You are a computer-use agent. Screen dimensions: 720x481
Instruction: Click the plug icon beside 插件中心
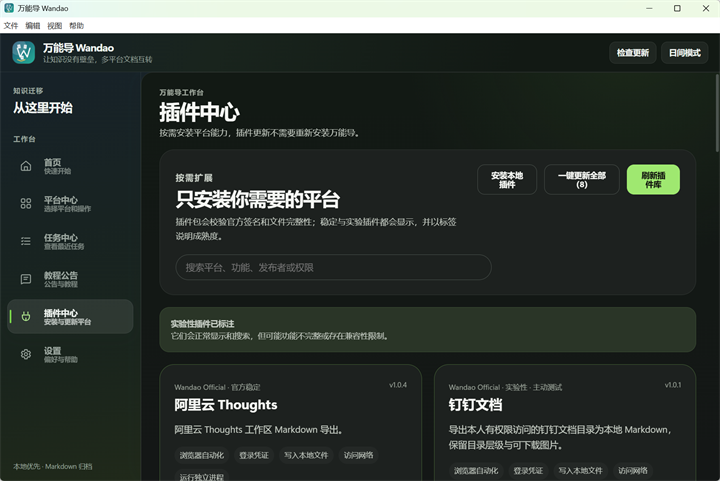[26, 317]
